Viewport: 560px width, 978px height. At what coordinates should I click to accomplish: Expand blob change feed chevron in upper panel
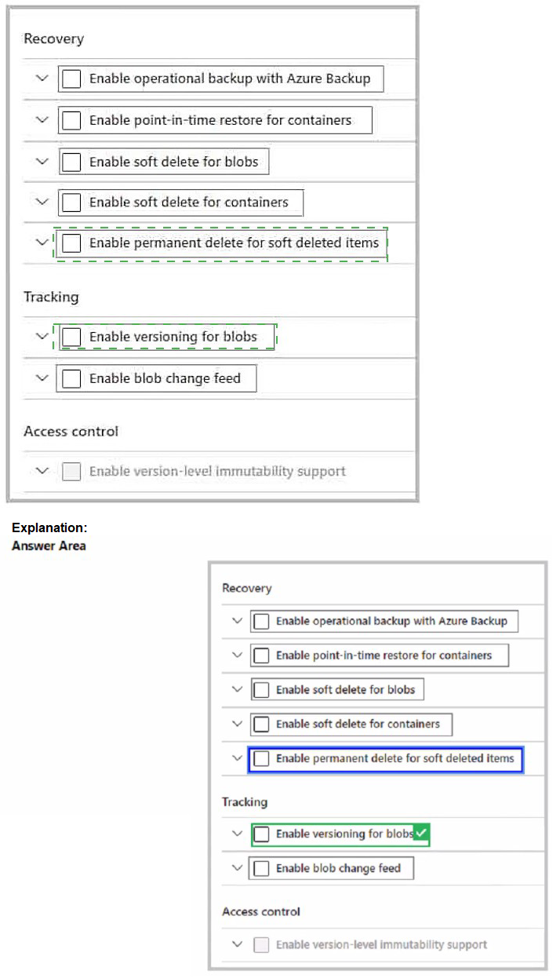pos(42,378)
